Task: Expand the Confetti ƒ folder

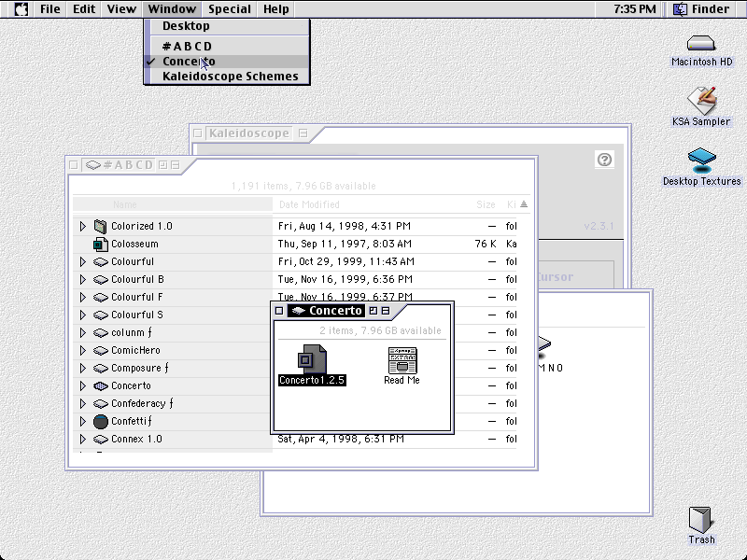Action: point(82,422)
